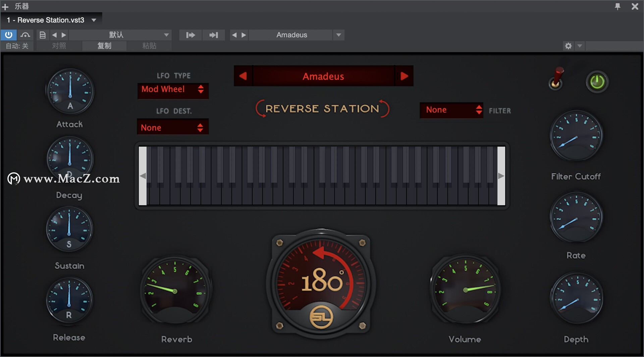
Task: Click the Reverb gauge knob
Action: (175, 291)
